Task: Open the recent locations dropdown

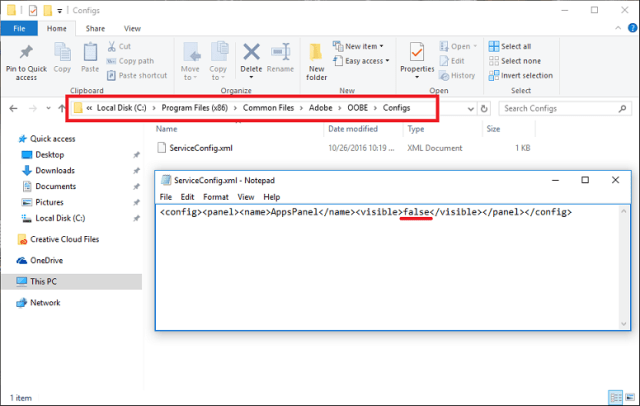Action: click(x=48, y=108)
